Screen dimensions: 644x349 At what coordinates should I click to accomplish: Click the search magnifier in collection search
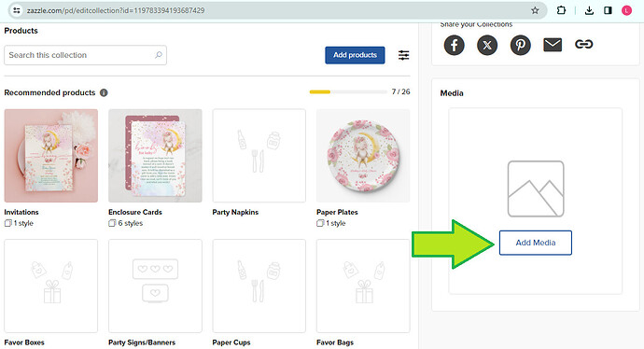(x=159, y=55)
